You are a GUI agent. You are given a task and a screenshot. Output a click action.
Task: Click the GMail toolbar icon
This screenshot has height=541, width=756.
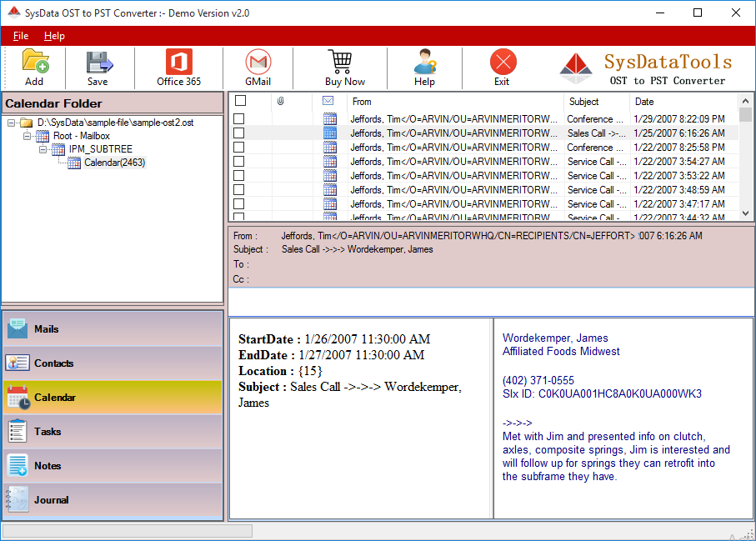(x=258, y=63)
